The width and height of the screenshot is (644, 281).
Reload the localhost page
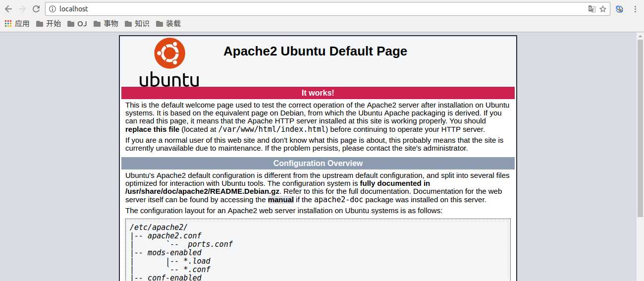tap(36, 9)
